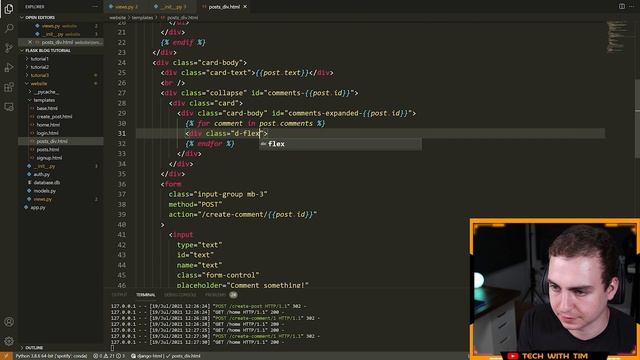Open the Explorer panel ellipsis menu
This screenshot has height=360, width=640.
pos(95,7)
